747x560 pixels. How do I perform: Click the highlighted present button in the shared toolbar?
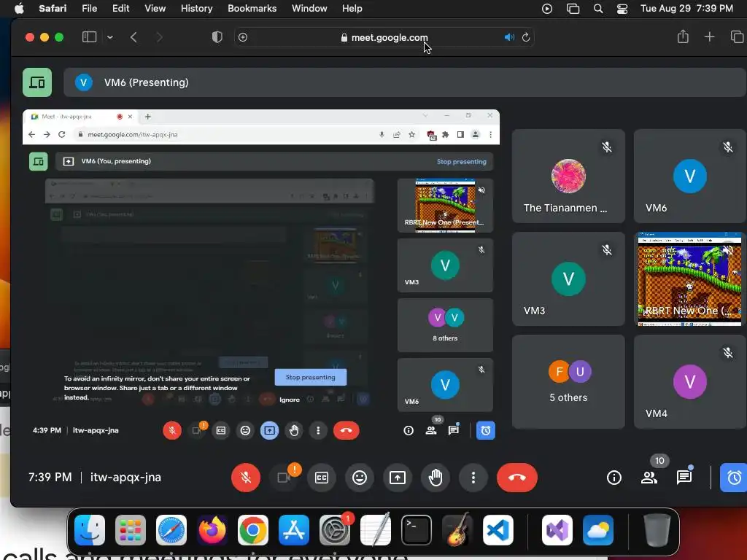pyautogui.click(x=269, y=430)
